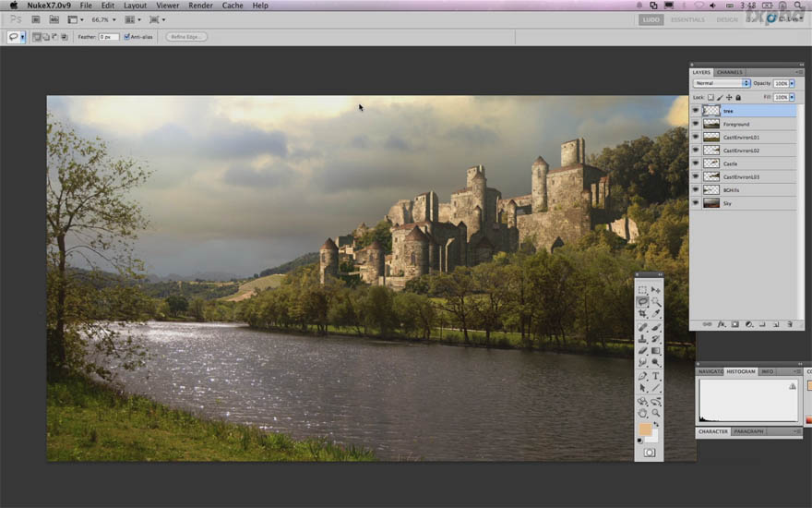
Task: Select the Type tool
Action: tap(656, 376)
